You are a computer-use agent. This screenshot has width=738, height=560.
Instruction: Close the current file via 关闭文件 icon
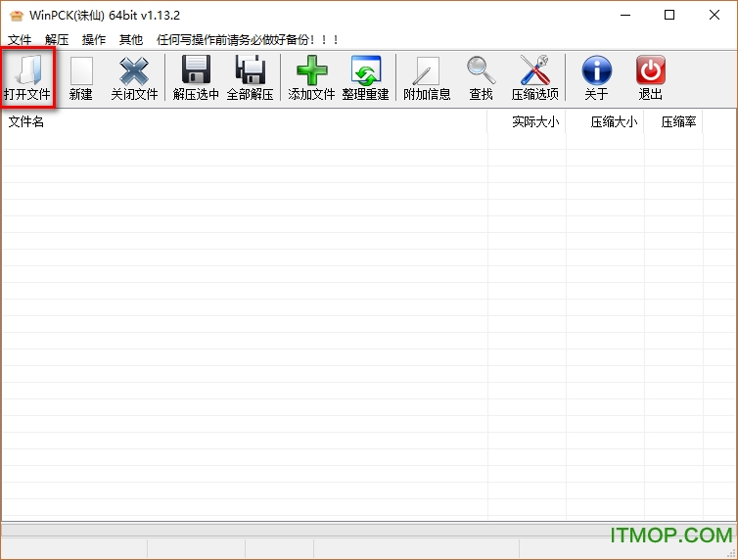pyautogui.click(x=134, y=72)
